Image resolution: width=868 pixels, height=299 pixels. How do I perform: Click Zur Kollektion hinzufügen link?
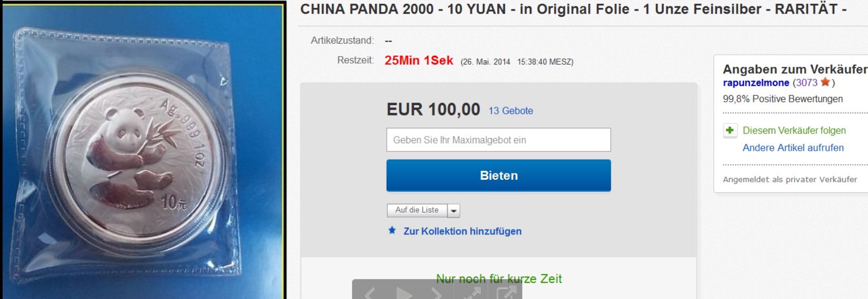coord(462,231)
